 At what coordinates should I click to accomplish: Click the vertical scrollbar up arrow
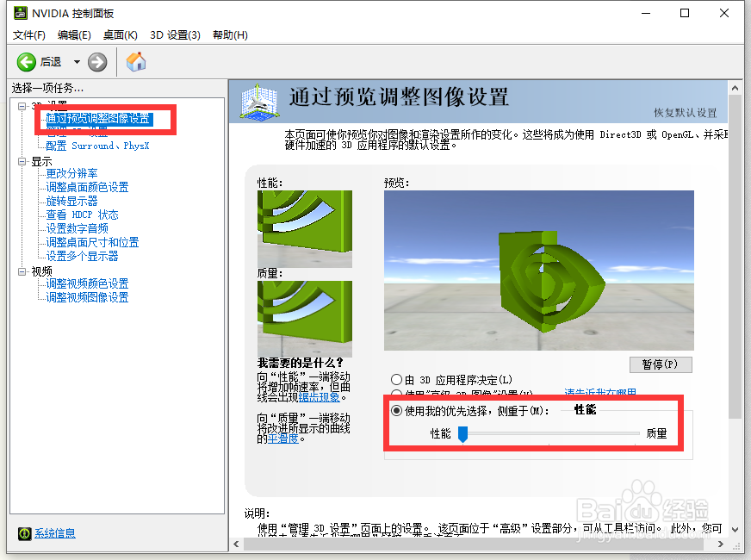(735, 88)
